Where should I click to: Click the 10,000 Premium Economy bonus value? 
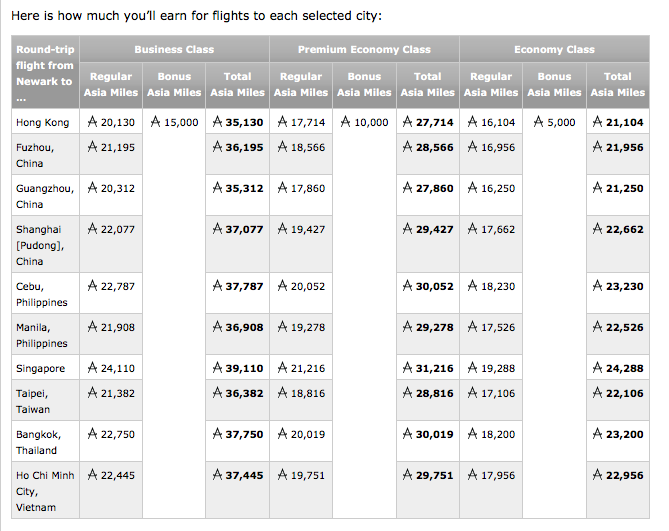(369, 122)
